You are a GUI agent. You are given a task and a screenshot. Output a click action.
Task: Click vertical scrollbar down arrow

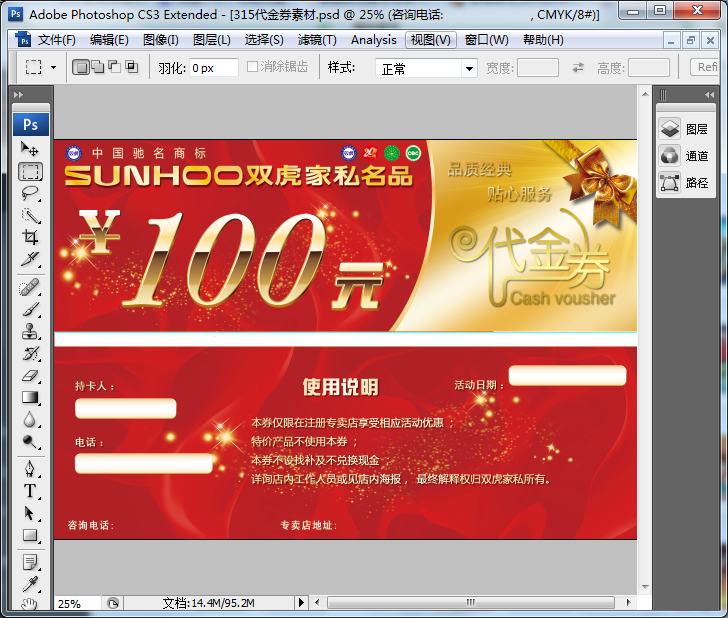coord(645,587)
